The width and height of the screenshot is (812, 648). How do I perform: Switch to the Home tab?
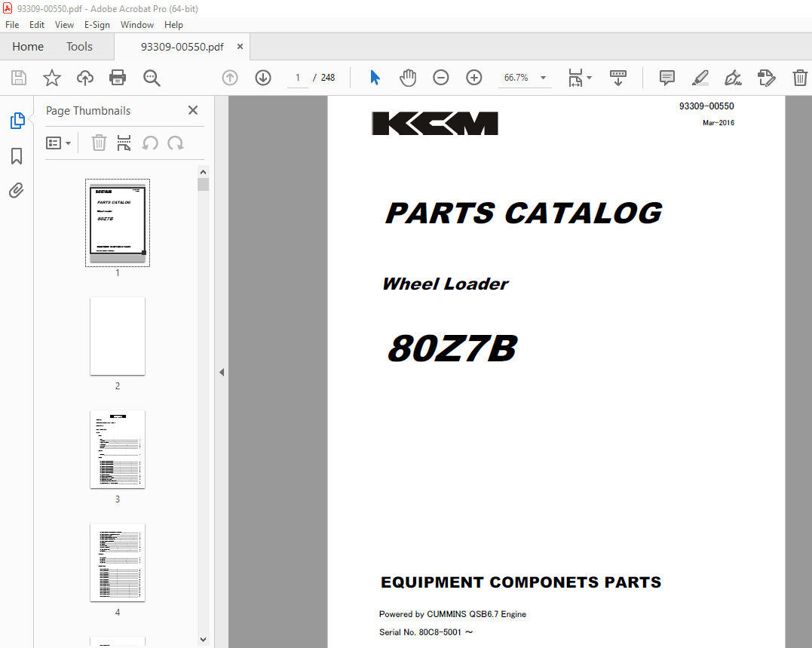[x=28, y=47]
